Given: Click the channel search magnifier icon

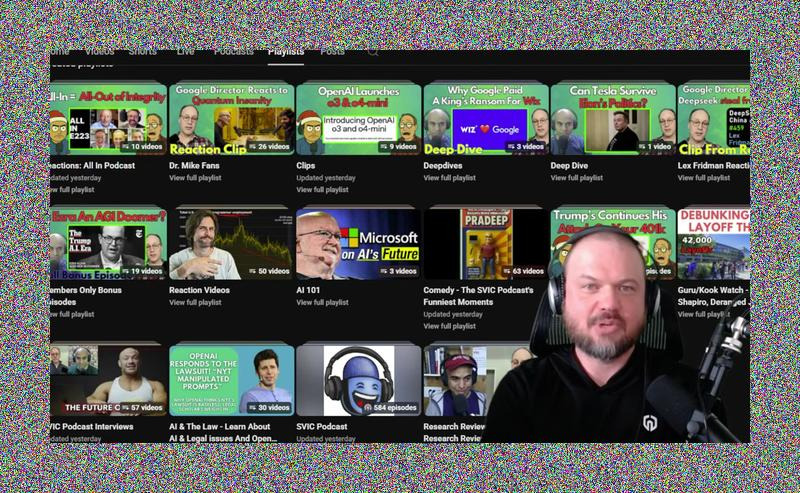Looking at the screenshot, I should pos(373,52).
